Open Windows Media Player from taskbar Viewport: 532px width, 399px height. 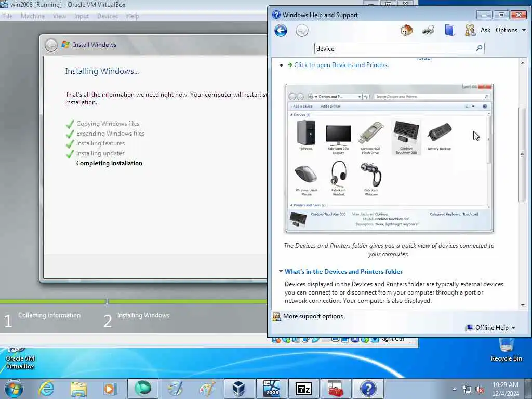pyautogui.click(x=110, y=389)
